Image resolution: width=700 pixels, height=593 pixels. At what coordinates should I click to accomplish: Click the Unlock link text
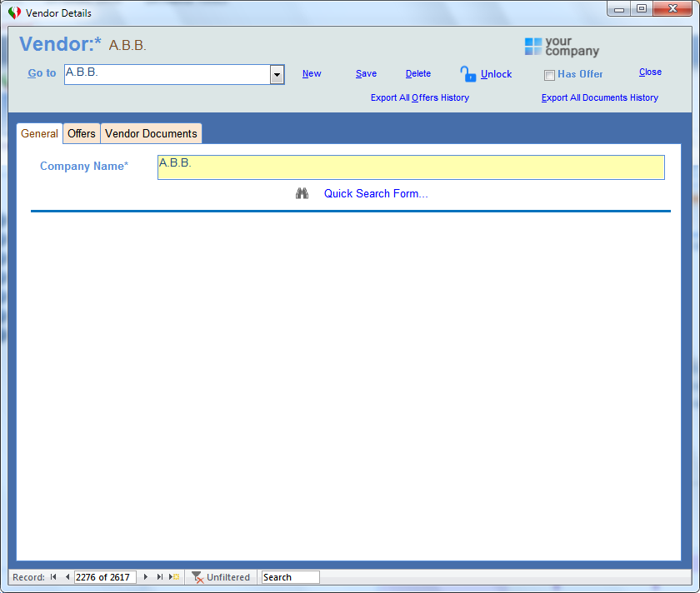(496, 74)
